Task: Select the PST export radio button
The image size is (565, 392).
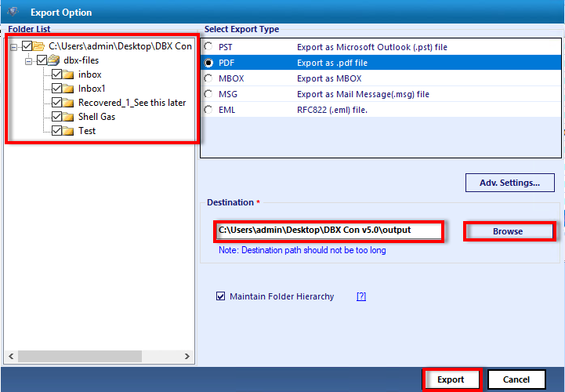Action: tap(208, 46)
